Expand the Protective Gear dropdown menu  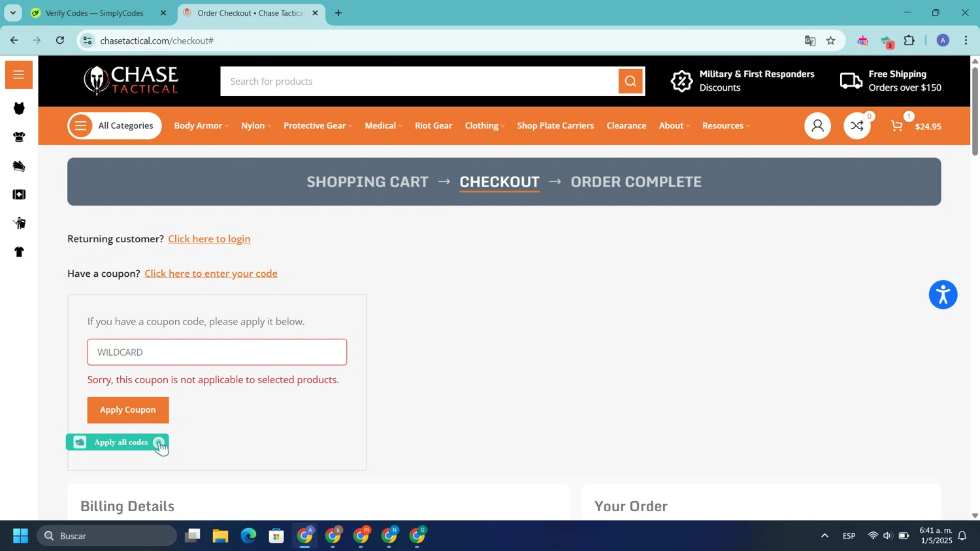pos(318,126)
